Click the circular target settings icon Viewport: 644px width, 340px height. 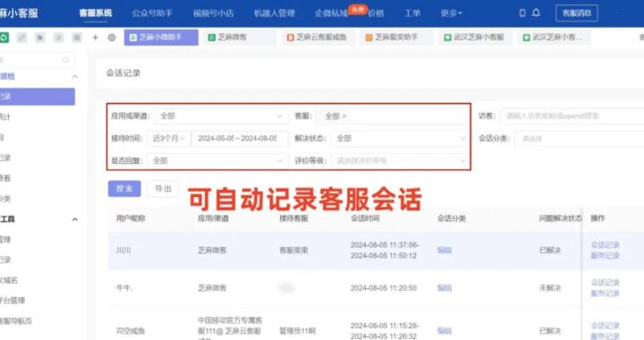click(112, 38)
